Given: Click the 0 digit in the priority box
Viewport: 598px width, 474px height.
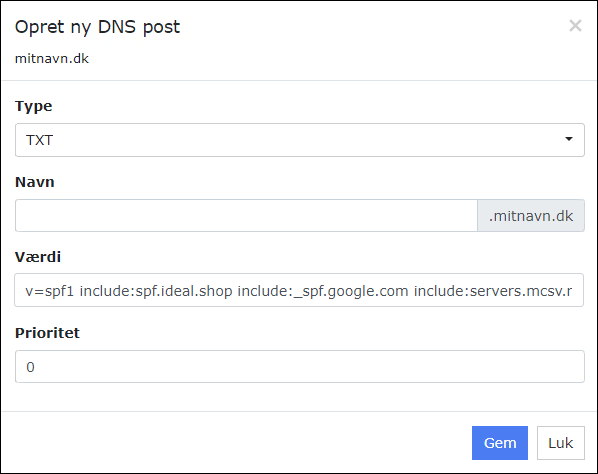Looking at the screenshot, I should click(31, 367).
